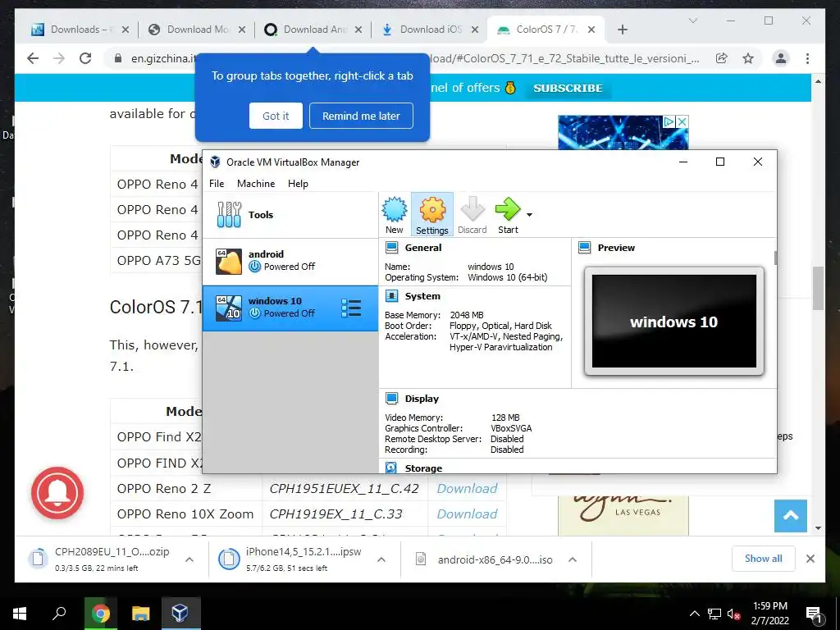Click Chrome forward arrow
The width and height of the screenshot is (840, 630).
(59, 58)
